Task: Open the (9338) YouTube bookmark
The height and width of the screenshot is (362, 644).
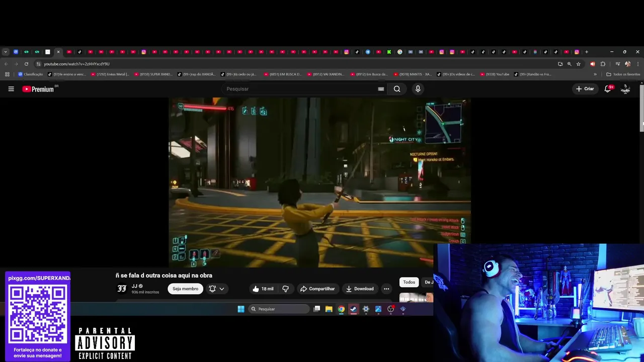Action: tap(495, 74)
